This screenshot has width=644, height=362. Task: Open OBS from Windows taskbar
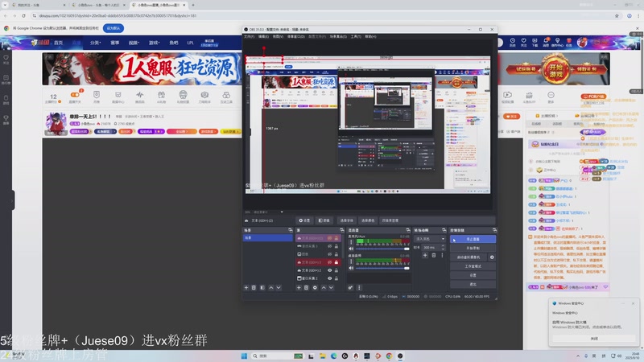click(400, 356)
